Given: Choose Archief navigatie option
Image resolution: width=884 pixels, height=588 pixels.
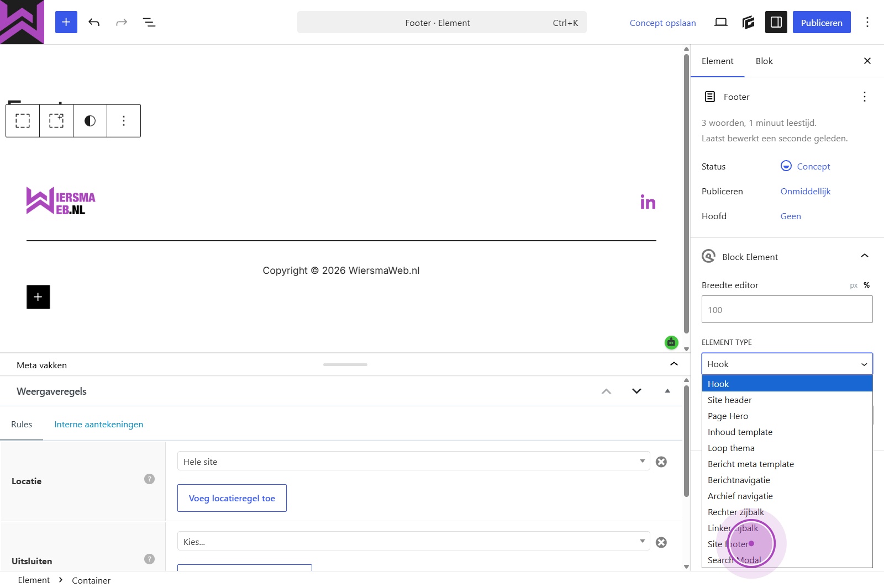Looking at the screenshot, I should tap(787, 496).
